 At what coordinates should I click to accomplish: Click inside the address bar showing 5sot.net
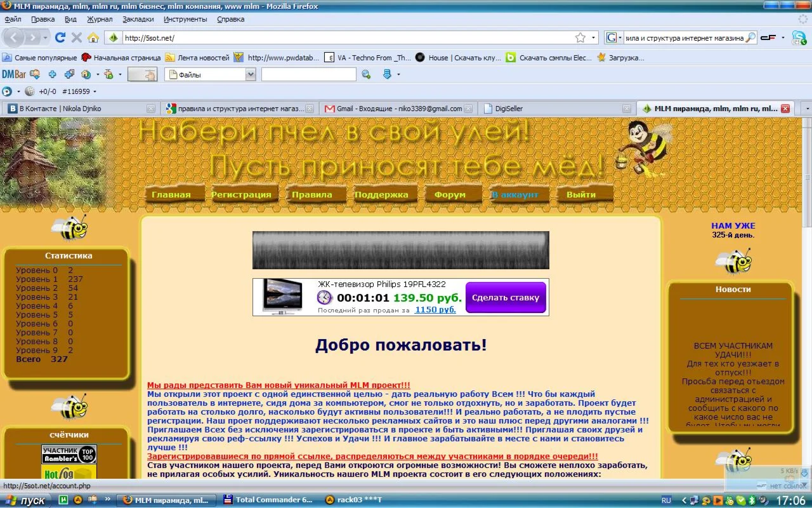coord(254,37)
